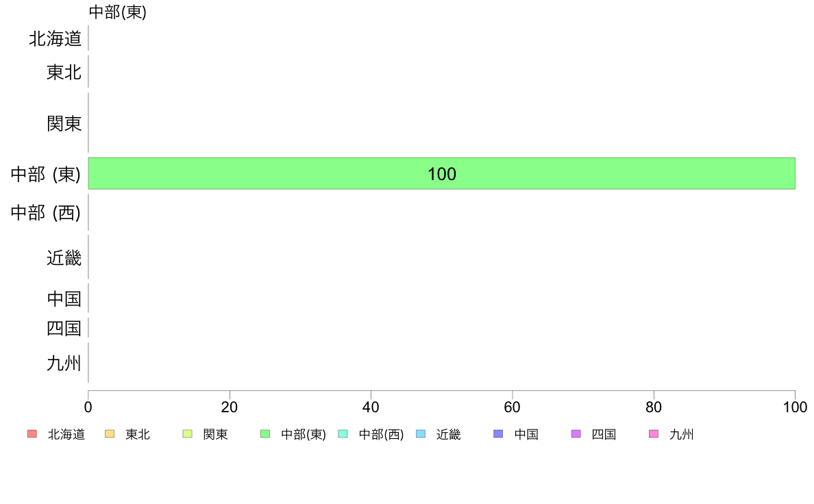
Task: Click the blue 中国 legend swatch
Action: pyautogui.click(x=498, y=434)
